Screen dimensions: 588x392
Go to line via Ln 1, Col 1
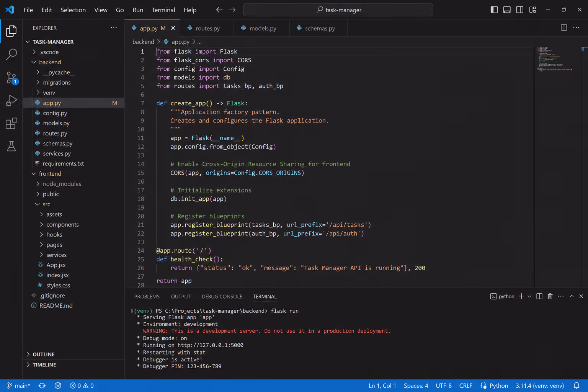[382, 385]
